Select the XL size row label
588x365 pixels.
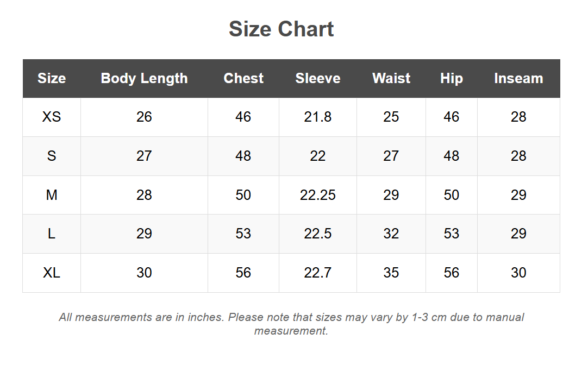[x=52, y=273]
